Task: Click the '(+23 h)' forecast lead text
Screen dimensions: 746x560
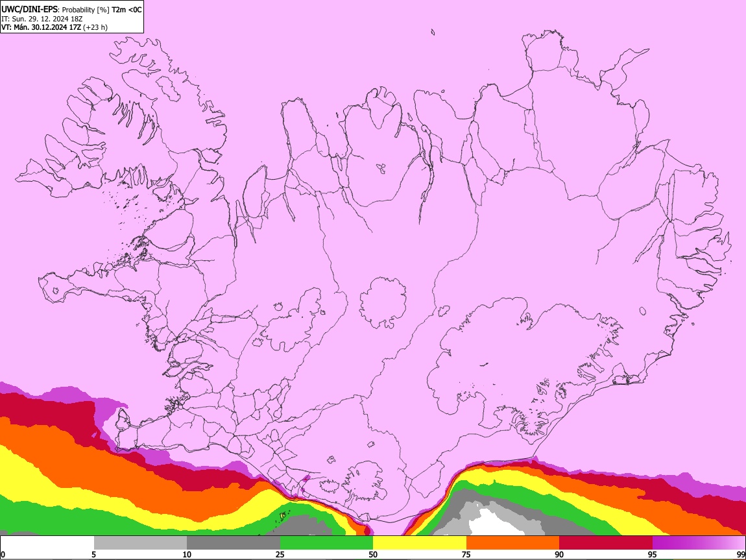Action: (x=95, y=28)
